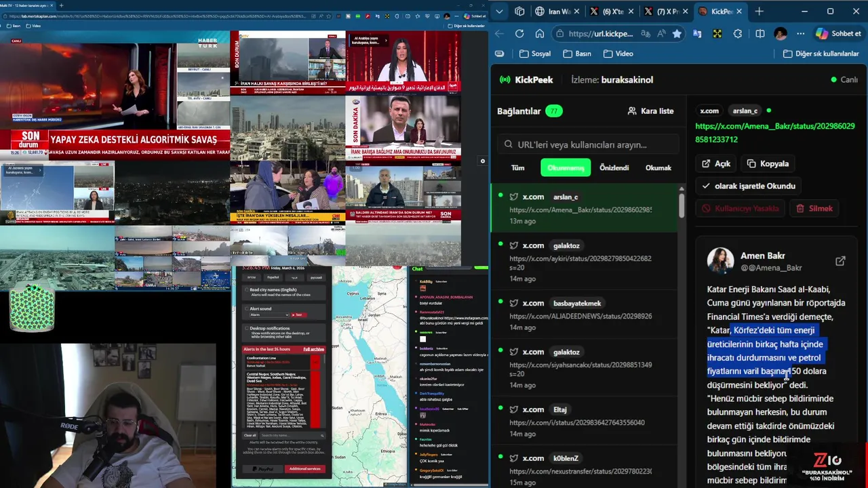Switch to the (7) X Pro browser tab
The height and width of the screenshot is (488, 868).
[x=665, y=12]
